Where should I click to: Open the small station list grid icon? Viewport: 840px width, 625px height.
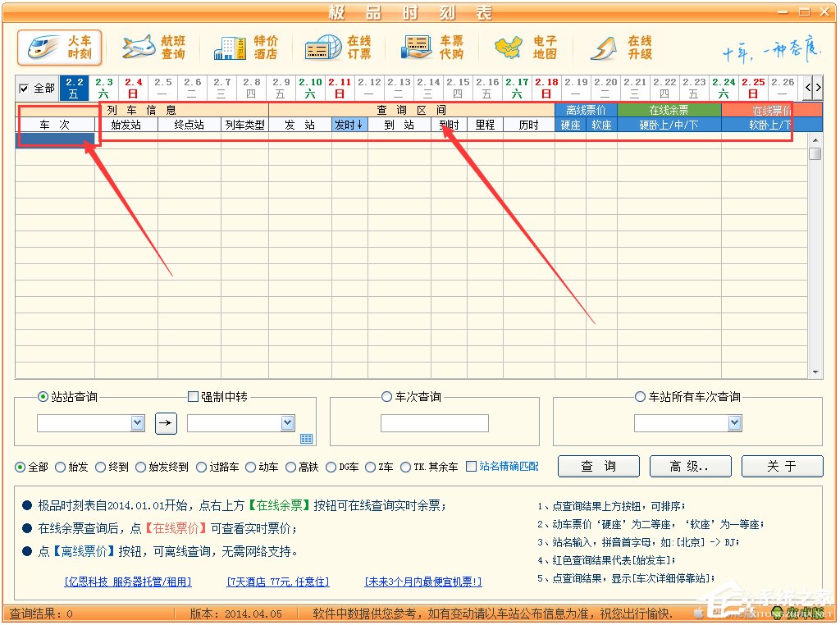307,439
